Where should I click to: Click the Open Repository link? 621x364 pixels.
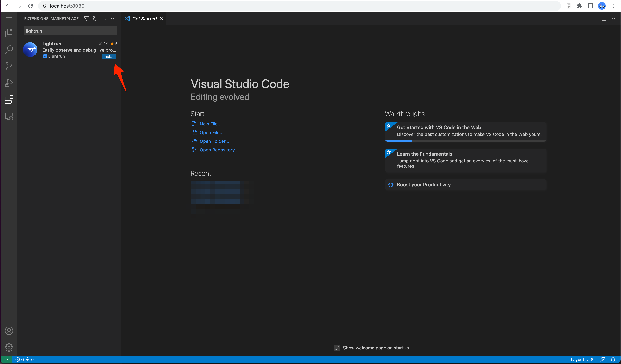pos(219,150)
